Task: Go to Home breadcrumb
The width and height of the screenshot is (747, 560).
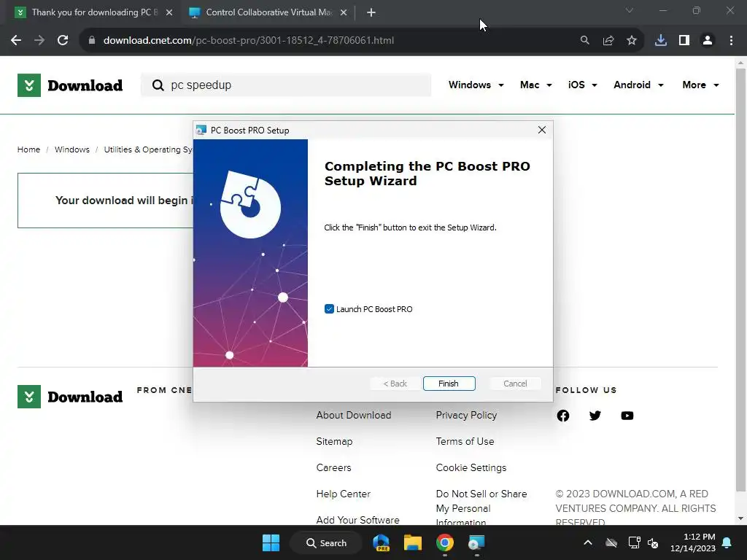Action: pyautogui.click(x=28, y=149)
